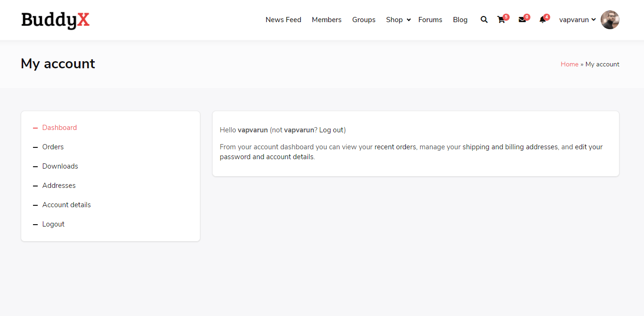Click the search magnifier icon
The width and height of the screenshot is (644, 316).
tap(484, 20)
